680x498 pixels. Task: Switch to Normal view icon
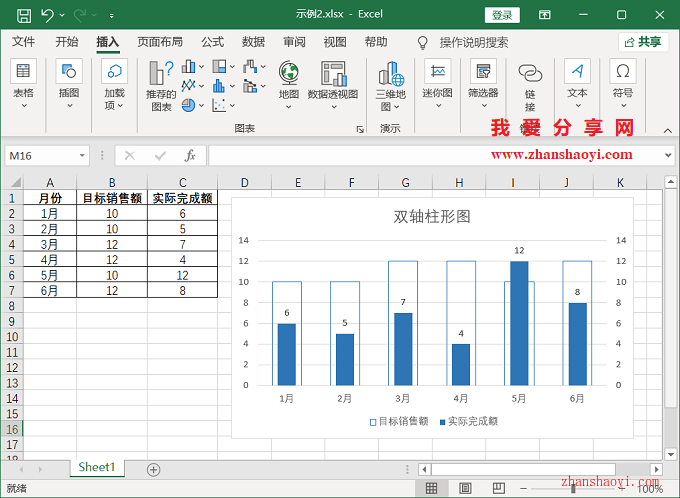[431, 488]
